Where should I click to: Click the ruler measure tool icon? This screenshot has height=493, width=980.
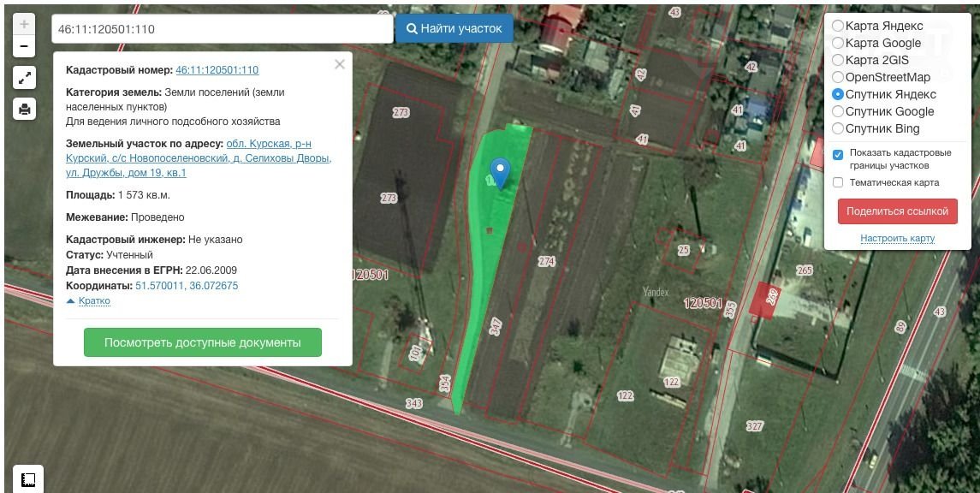[27, 479]
